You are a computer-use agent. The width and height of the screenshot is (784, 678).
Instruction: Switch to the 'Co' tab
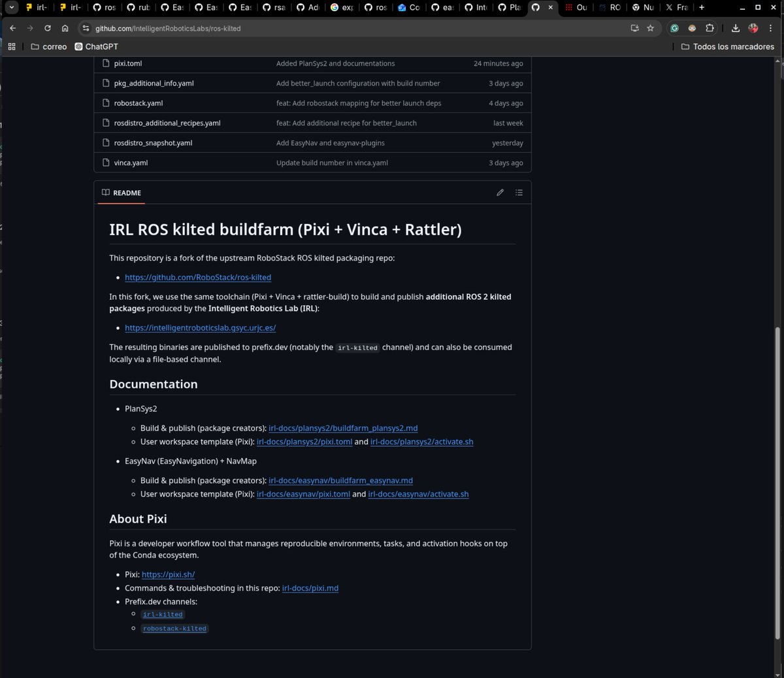[x=410, y=8]
